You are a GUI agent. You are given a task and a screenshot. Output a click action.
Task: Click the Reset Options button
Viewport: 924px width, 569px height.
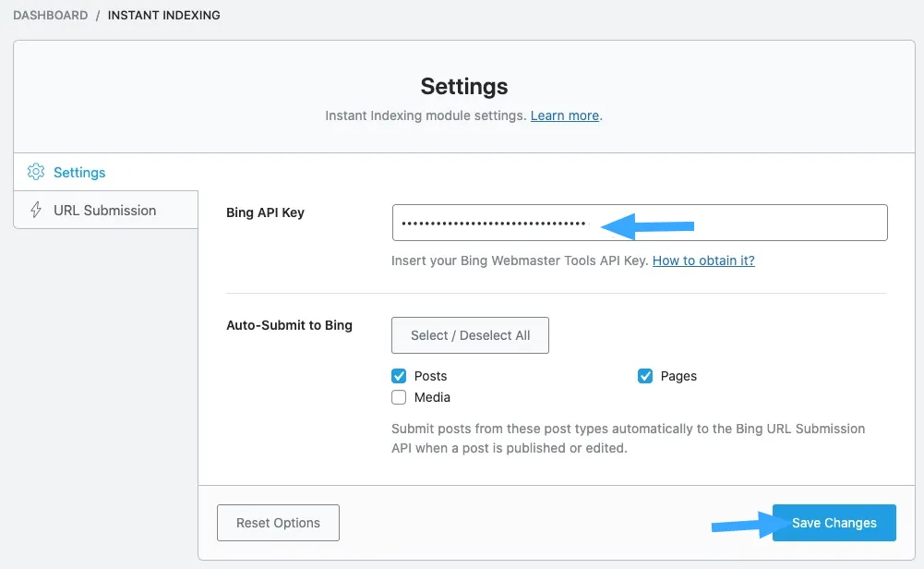pyautogui.click(x=278, y=523)
